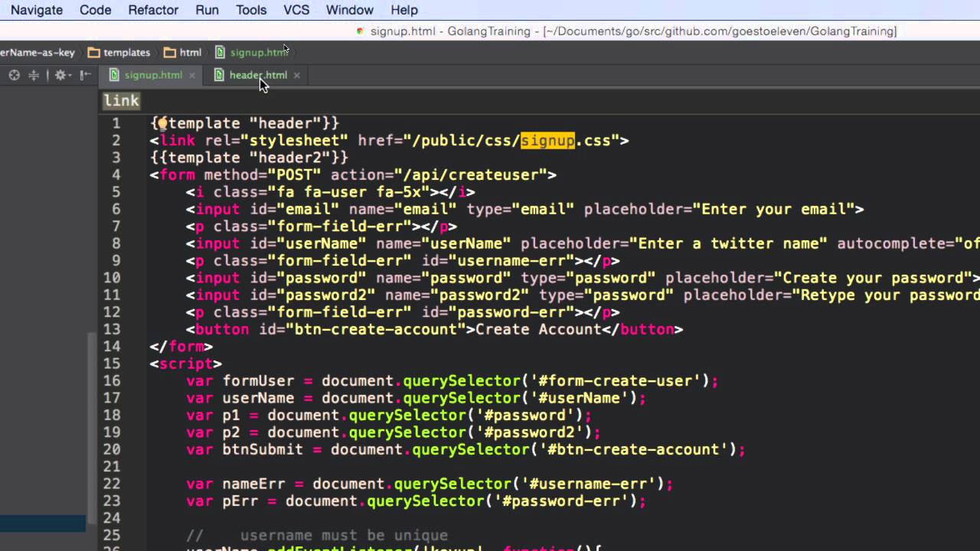Image resolution: width=980 pixels, height=551 pixels.
Task: Switch to the signup.html editor tab
Action: click(153, 75)
